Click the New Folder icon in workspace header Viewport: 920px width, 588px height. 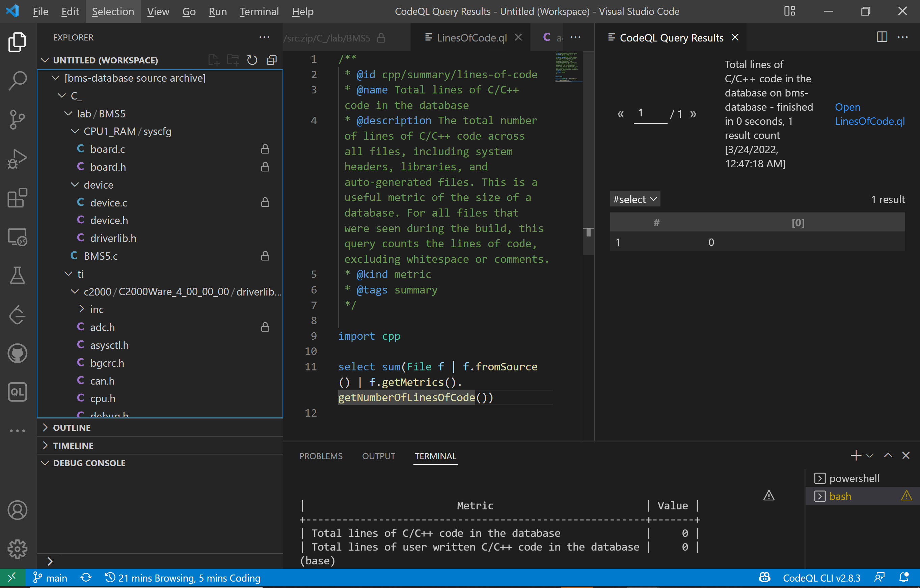pos(233,60)
